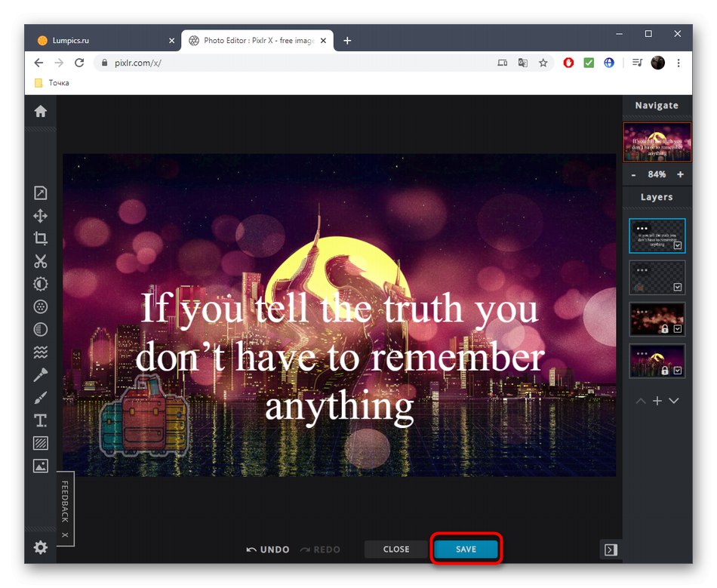The height and width of the screenshot is (588, 717).
Task: Dismiss the Feedback tab with X
Action: point(65,535)
